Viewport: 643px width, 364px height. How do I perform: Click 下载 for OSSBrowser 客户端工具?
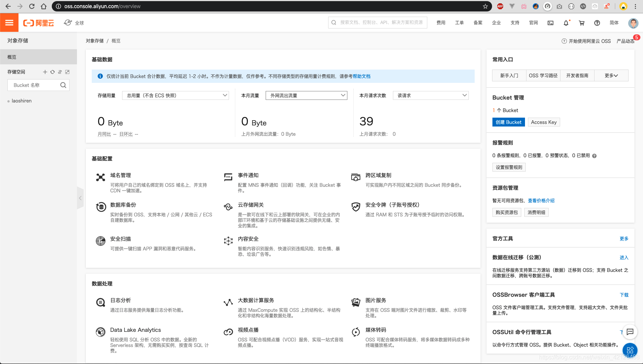click(624, 295)
